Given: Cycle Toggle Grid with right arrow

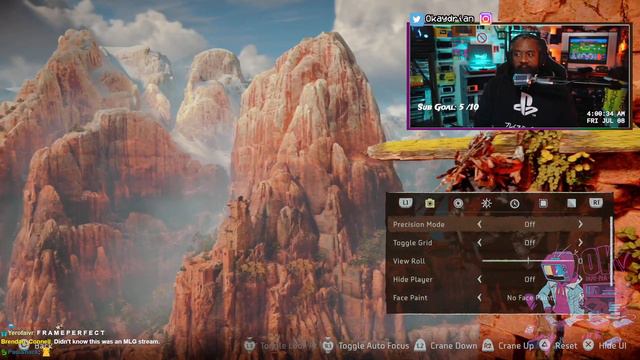Looking at the screenshot, I should click(x=580, y=242).
